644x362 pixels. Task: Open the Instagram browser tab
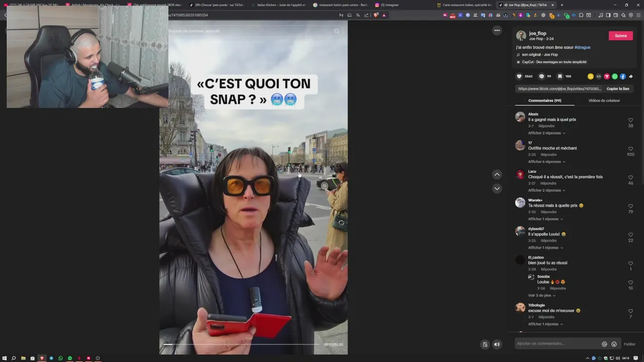[x=403, y=5]
